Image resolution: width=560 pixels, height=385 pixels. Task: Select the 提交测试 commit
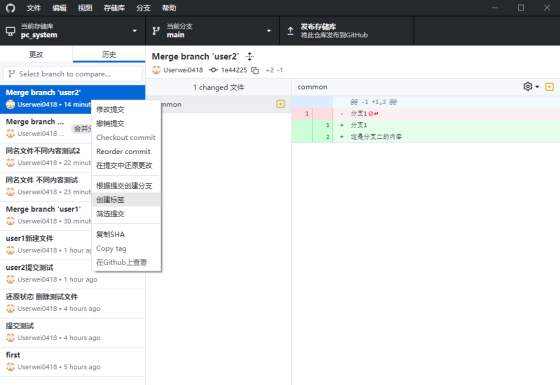[72, 332]
